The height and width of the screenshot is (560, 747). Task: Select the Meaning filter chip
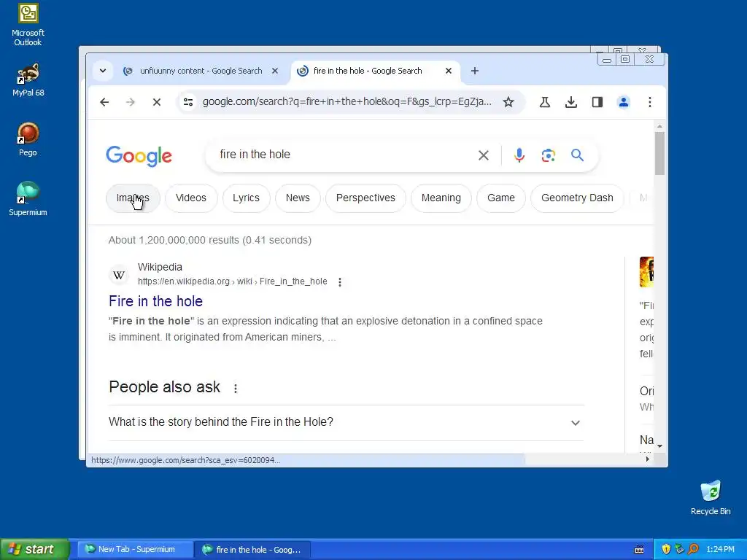(x=441, y=198)
